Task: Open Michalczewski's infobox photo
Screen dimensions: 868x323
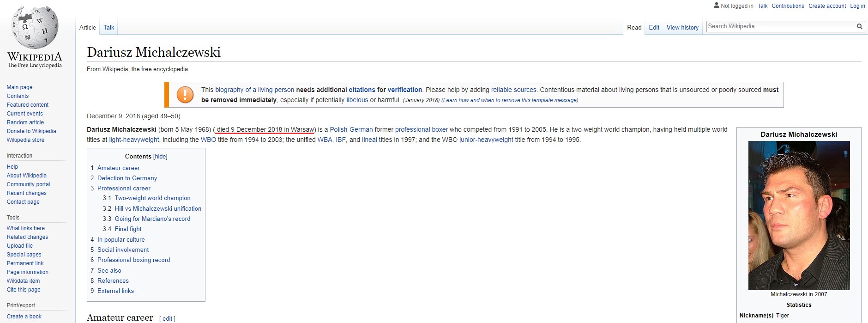Action: coord(799,215)
